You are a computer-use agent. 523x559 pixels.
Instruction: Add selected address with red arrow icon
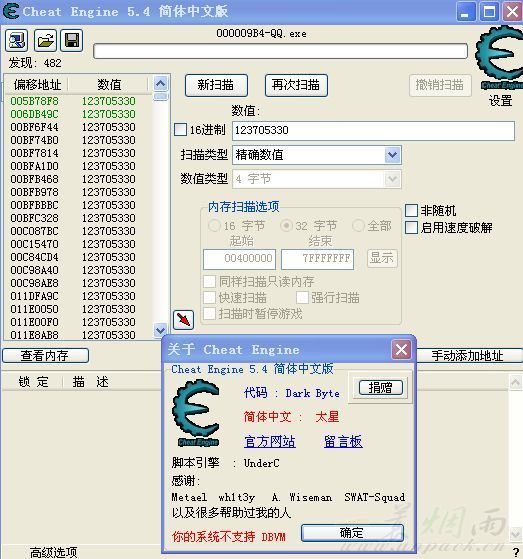click(184, 319)
